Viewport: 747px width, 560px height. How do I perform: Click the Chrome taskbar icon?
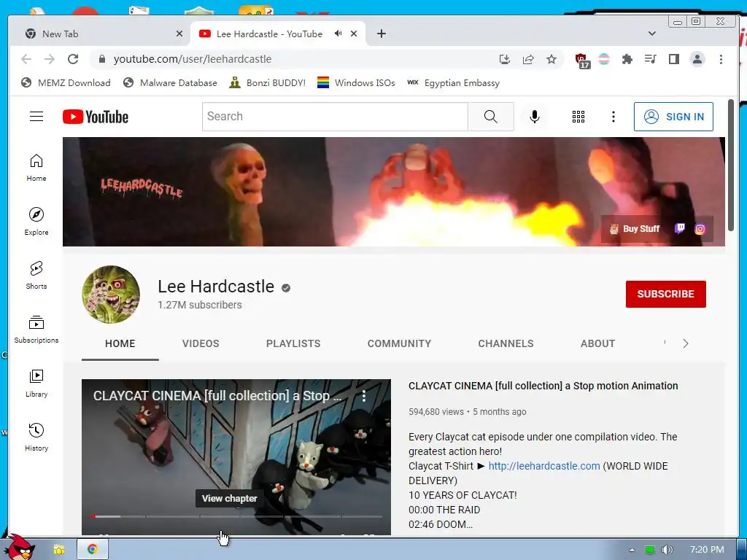(x=93, y=550)
